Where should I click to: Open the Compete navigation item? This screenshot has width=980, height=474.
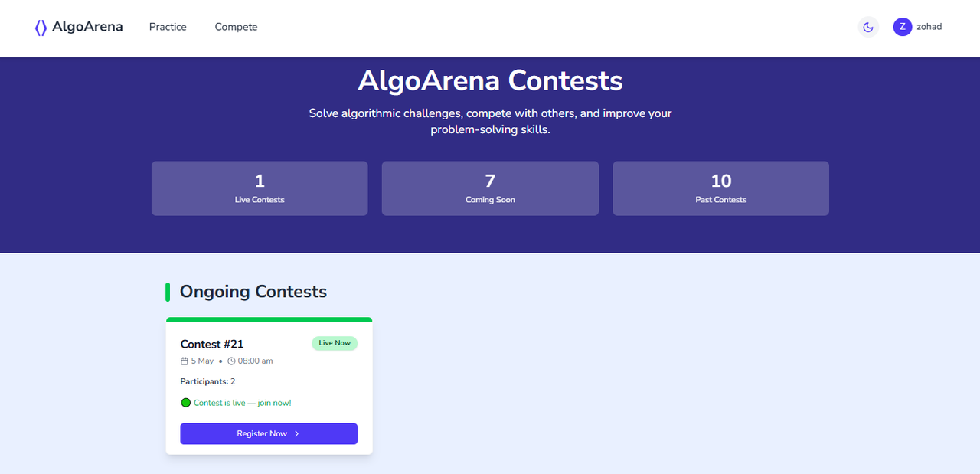click(x=236, y=27)
